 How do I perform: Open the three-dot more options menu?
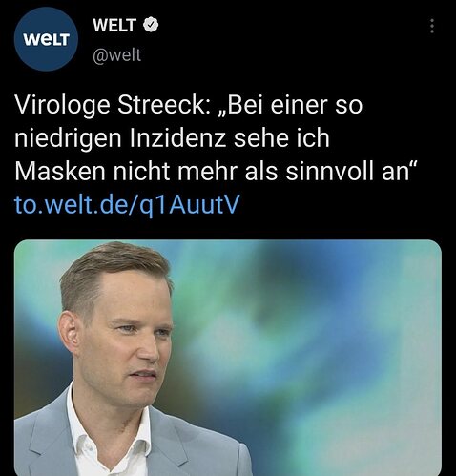[x=432, y=26]
